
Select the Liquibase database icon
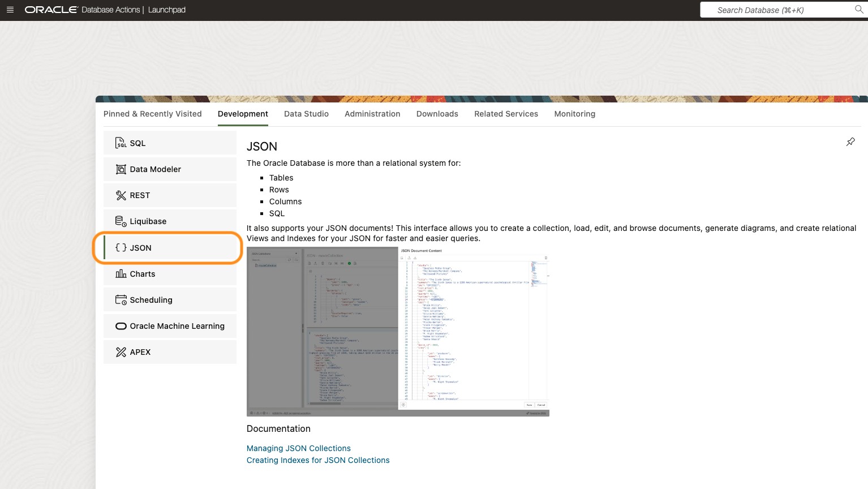[x=120, y=221]
